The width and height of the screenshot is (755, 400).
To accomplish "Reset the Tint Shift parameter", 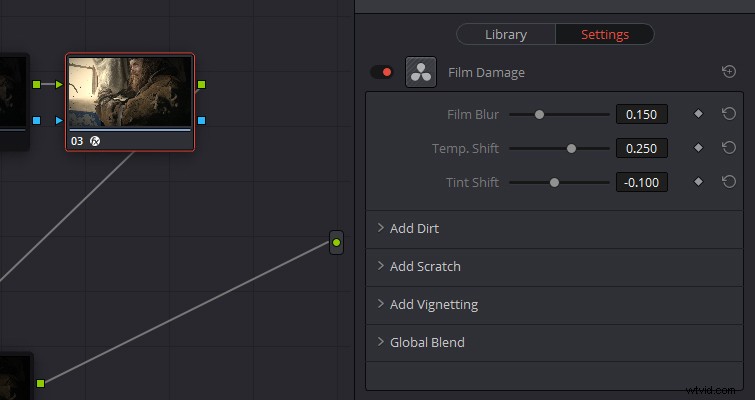I will [x=729, y=182].
